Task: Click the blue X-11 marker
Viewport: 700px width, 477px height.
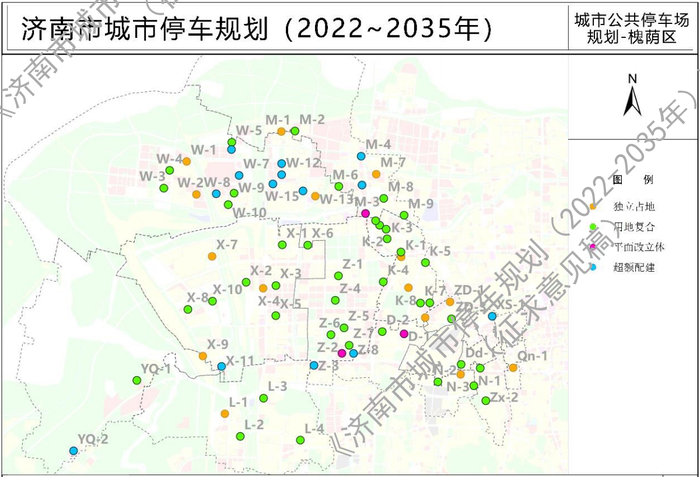Action: tap(221, 366)
